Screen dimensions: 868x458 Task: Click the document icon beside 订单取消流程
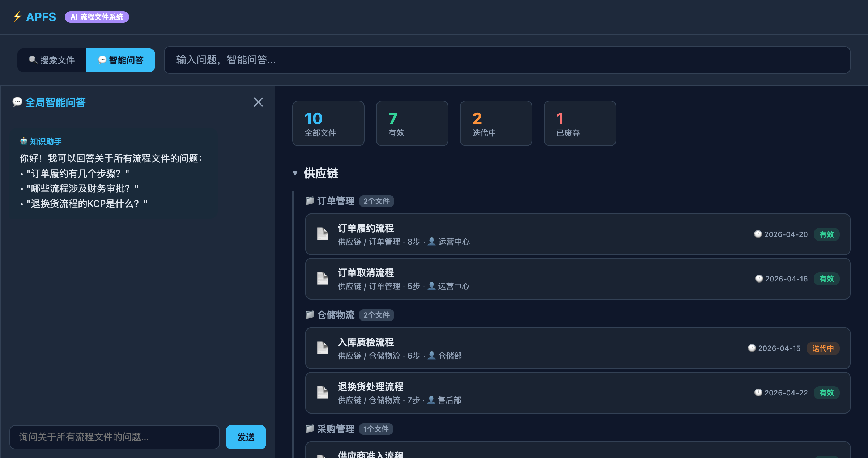point(322,279)
